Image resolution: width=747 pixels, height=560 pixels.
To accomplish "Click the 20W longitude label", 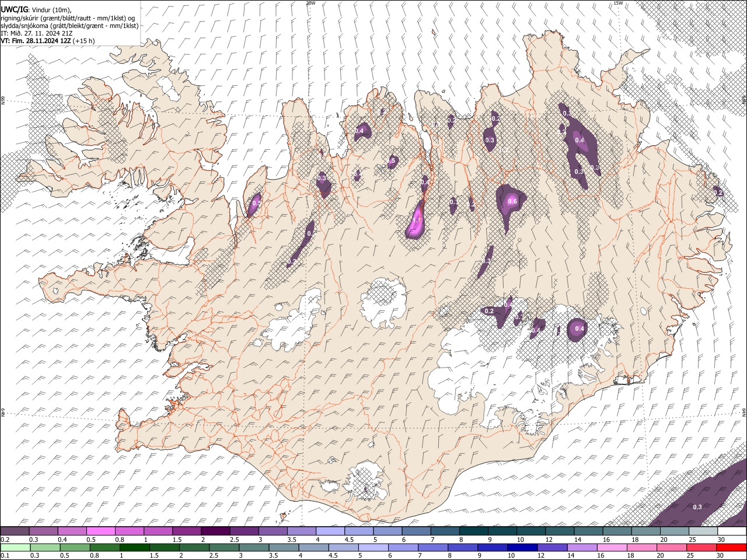I will [310, 3].
